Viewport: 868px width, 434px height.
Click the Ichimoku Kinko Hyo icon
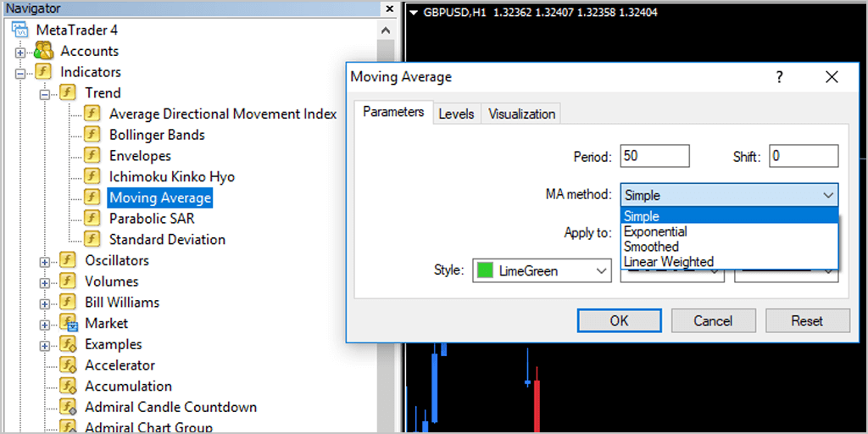point(92,177)
